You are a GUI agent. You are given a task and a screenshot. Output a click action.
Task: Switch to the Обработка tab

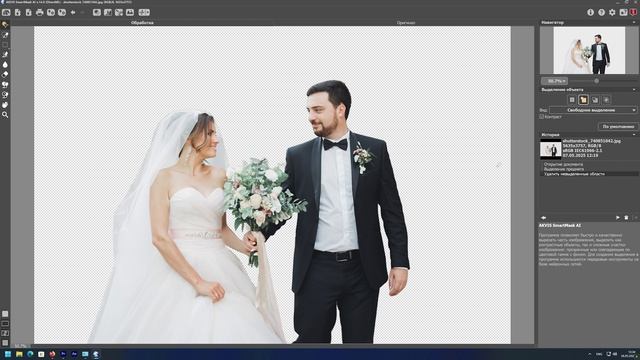click(x=142, y=23)
